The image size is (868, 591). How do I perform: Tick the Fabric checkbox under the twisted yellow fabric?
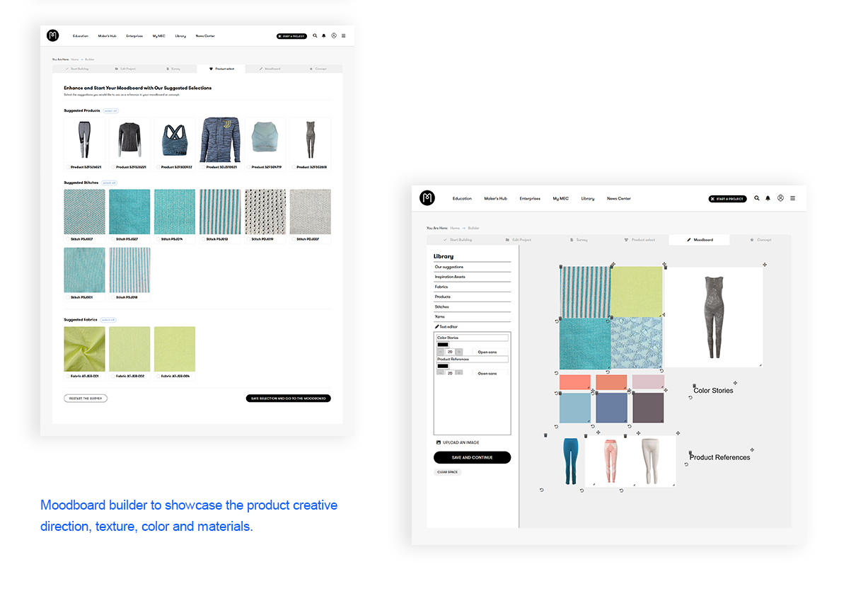coord(67,377)
